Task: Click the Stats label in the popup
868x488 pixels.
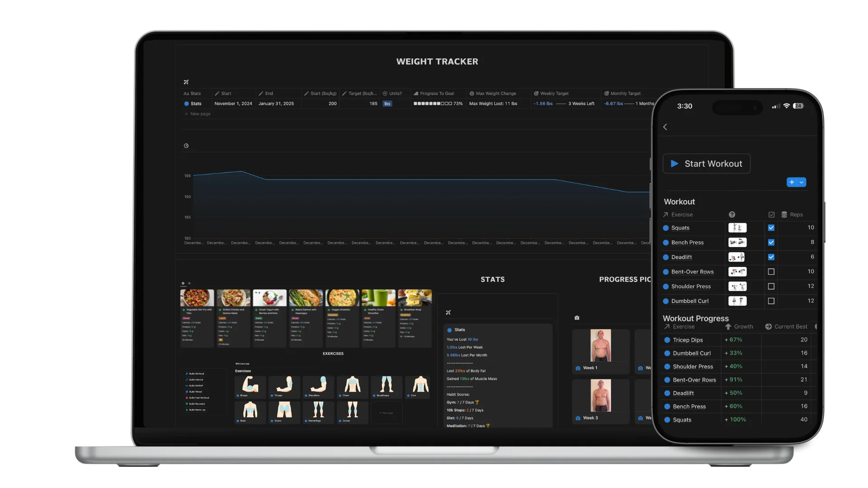Action: click(460, 329)
